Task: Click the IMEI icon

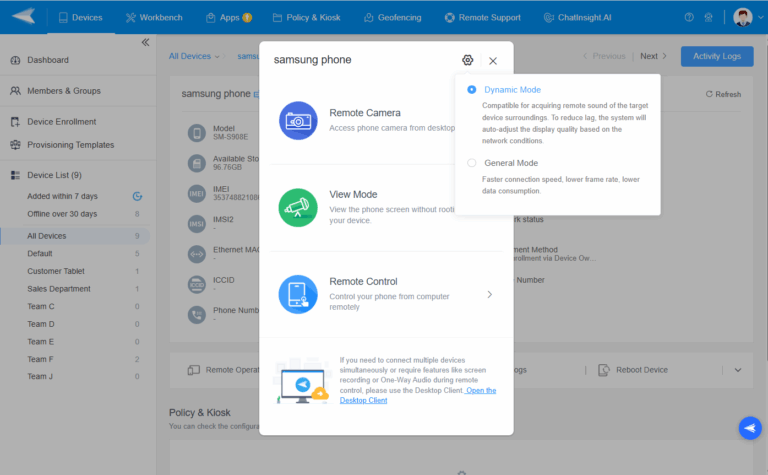Action: (x=197, y=194)
